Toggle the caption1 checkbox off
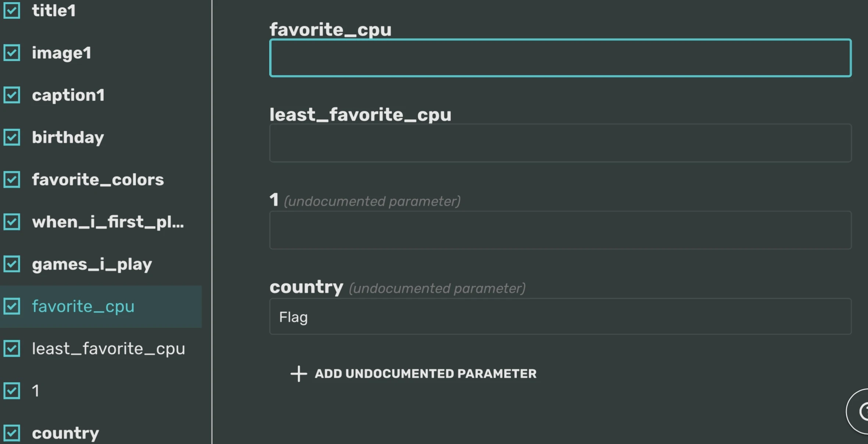The width and height of the screenshot is (868, 444). (x=12, y=95)
